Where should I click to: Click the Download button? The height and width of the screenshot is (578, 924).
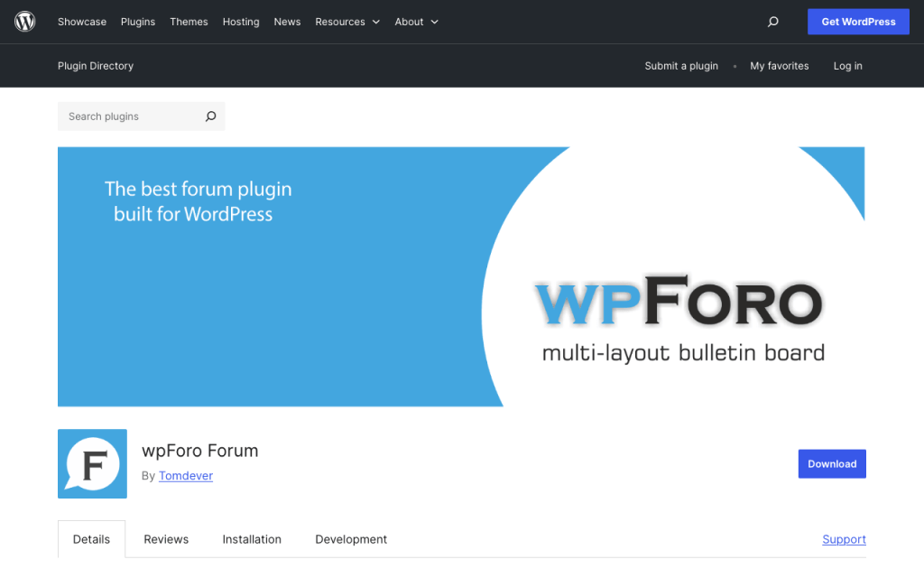click(832, 463)
